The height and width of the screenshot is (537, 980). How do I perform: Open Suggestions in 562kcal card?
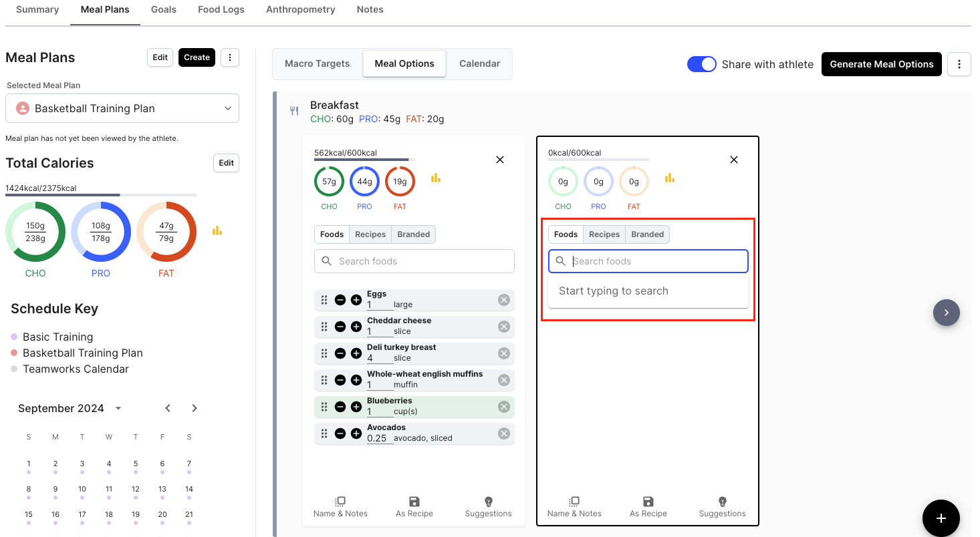coord(489,507)
